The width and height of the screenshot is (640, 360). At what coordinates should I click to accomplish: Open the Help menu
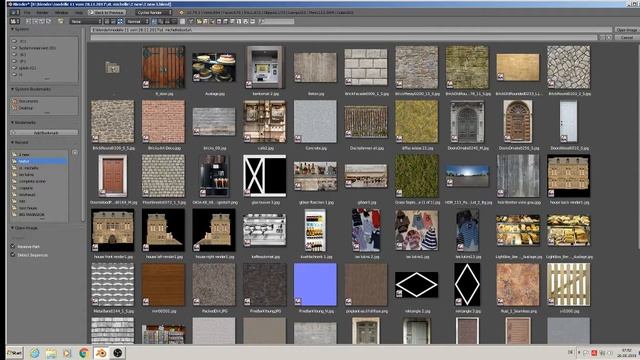tap(78, 13)
